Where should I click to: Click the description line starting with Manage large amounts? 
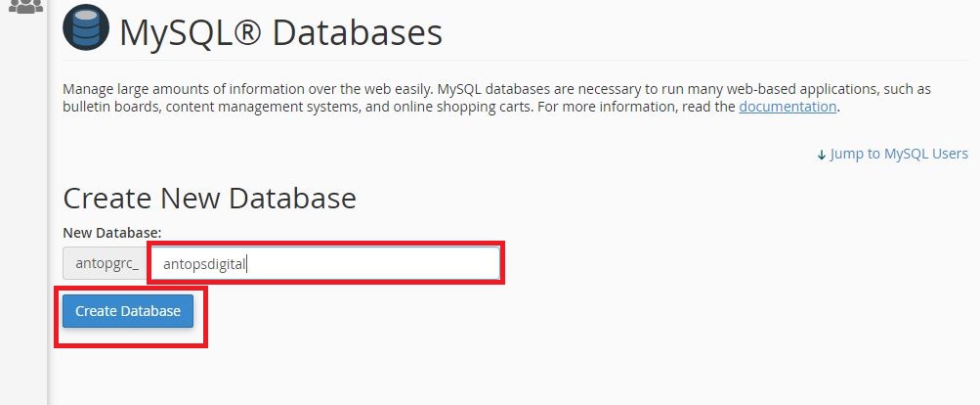(x=497, y=89)
